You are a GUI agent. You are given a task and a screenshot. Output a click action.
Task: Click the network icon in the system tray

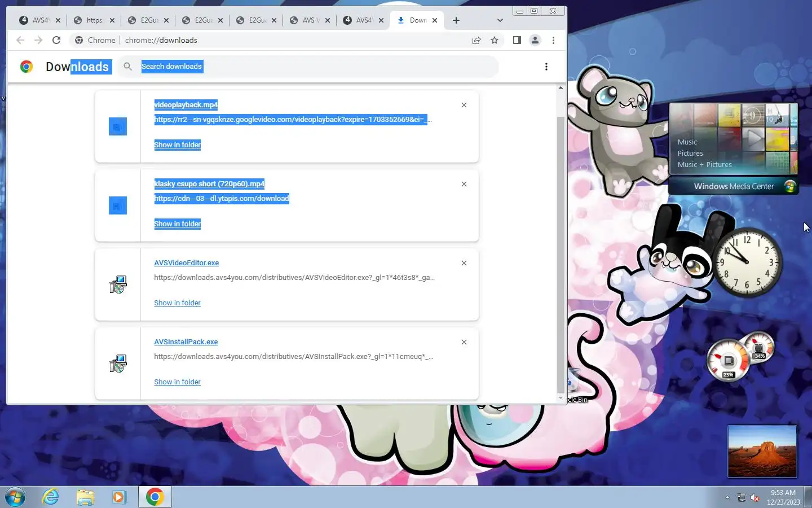[x=742, y=497]
